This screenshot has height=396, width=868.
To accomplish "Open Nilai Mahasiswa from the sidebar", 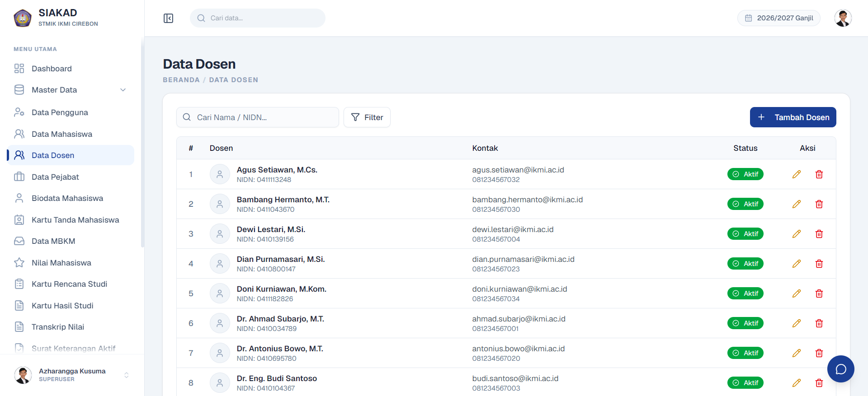I will tap(71, 263).
